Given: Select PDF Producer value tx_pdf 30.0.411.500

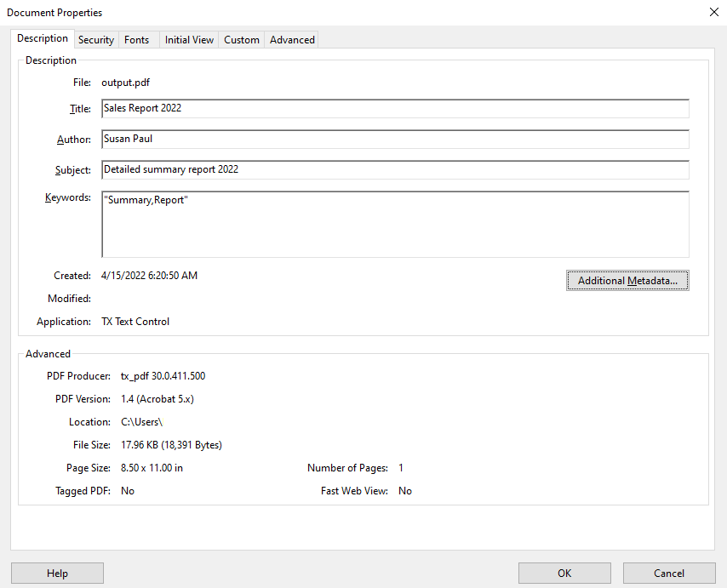Looking at the screenshot, I should coord(163,376).
